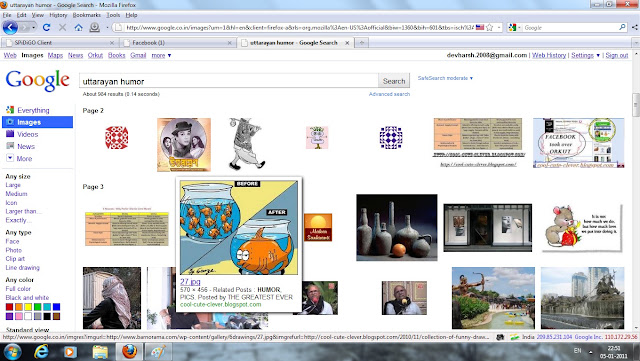This screenshot has height=361, width=640.
Task: Click the Web History link
Action: [549, 55]
